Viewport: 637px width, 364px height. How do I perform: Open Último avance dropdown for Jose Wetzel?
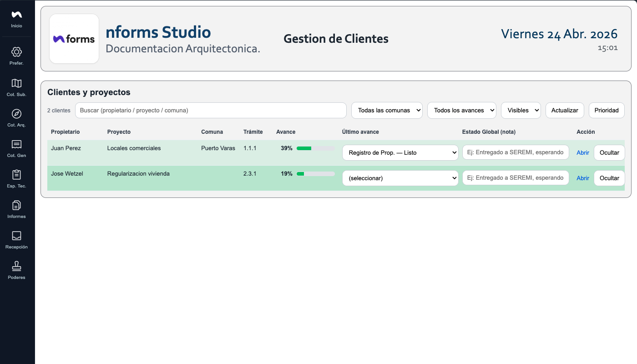coord(400,178)
